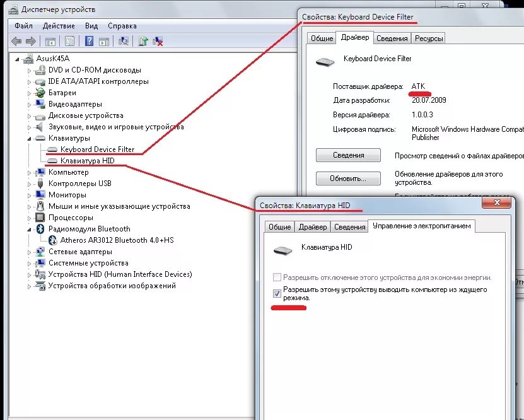Select Keyboard Device Filter in device tree
This screenshot has height=420, width=524.
pyautogui.click(x=97, y=149)
